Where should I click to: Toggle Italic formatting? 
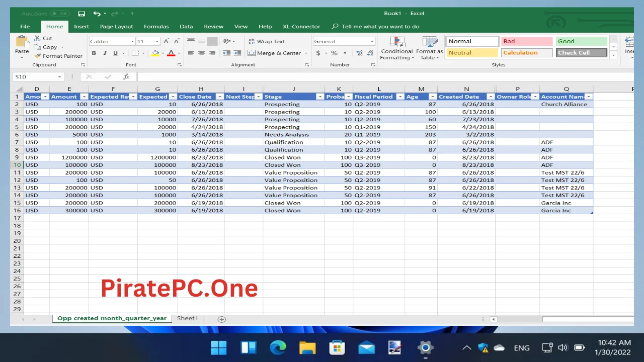point(105,53)
